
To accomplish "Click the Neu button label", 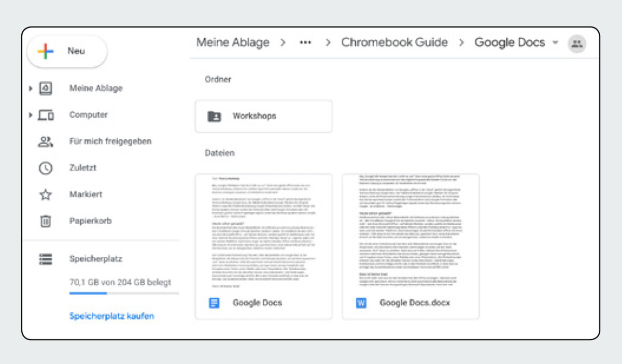I will pyautogui.click(x=76, y=51).
